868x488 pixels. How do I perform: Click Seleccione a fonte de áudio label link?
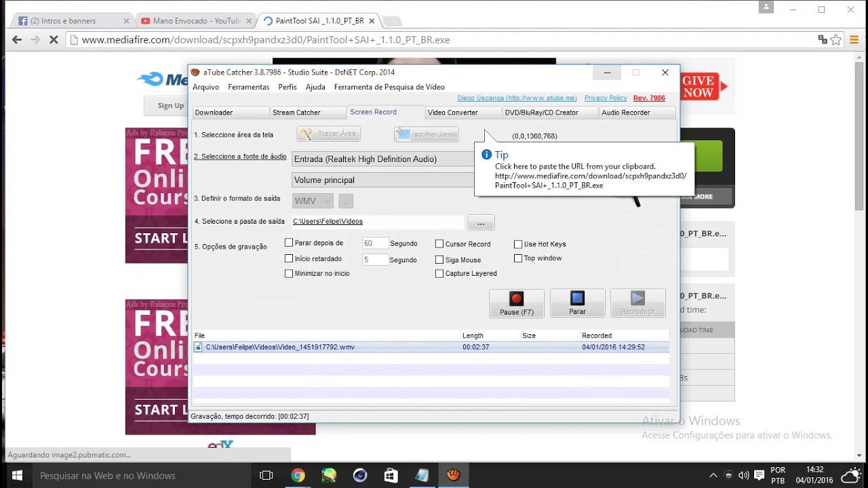[x=240, y=157]
